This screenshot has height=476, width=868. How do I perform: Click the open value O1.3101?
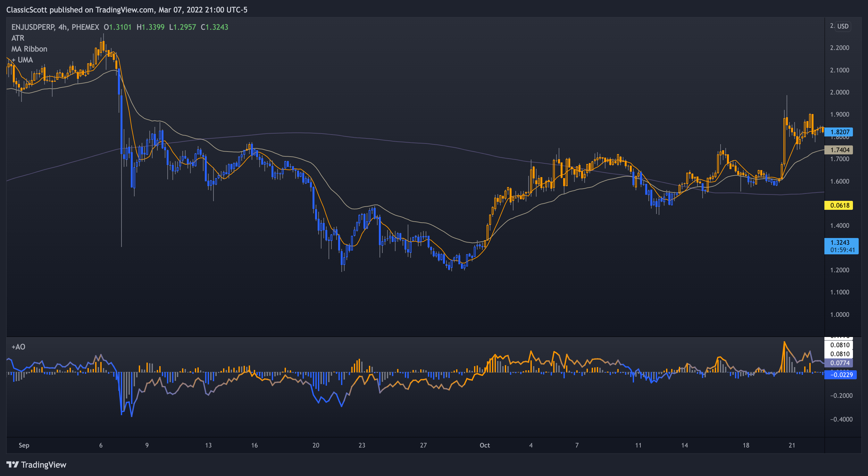(x=118, y=27)
